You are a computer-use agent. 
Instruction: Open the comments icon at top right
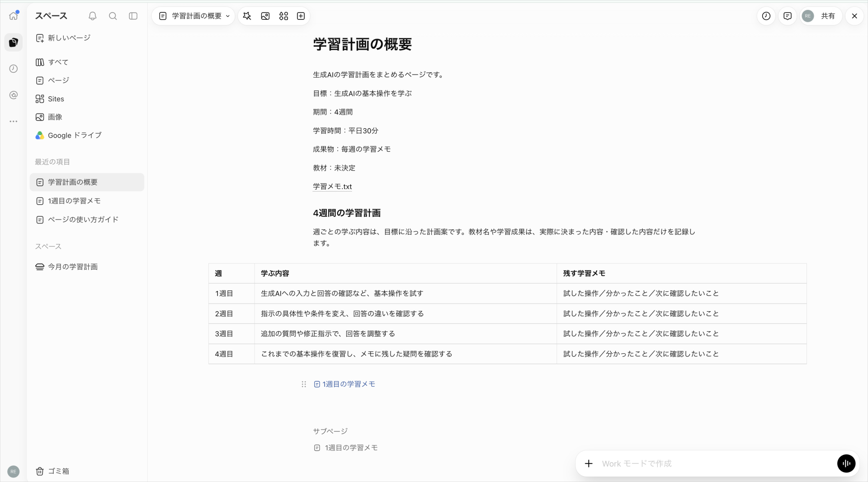(x=788, y=16)
